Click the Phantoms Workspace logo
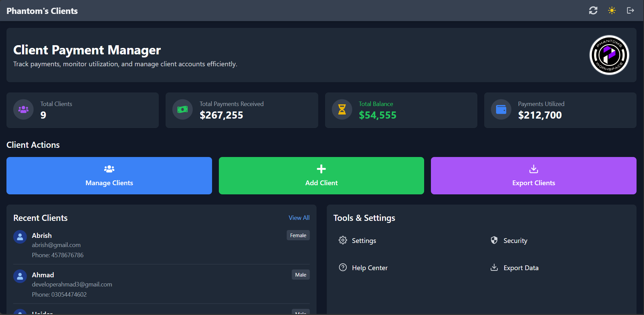This screenshot has width=644, height=315. click(x=609, y=55)
